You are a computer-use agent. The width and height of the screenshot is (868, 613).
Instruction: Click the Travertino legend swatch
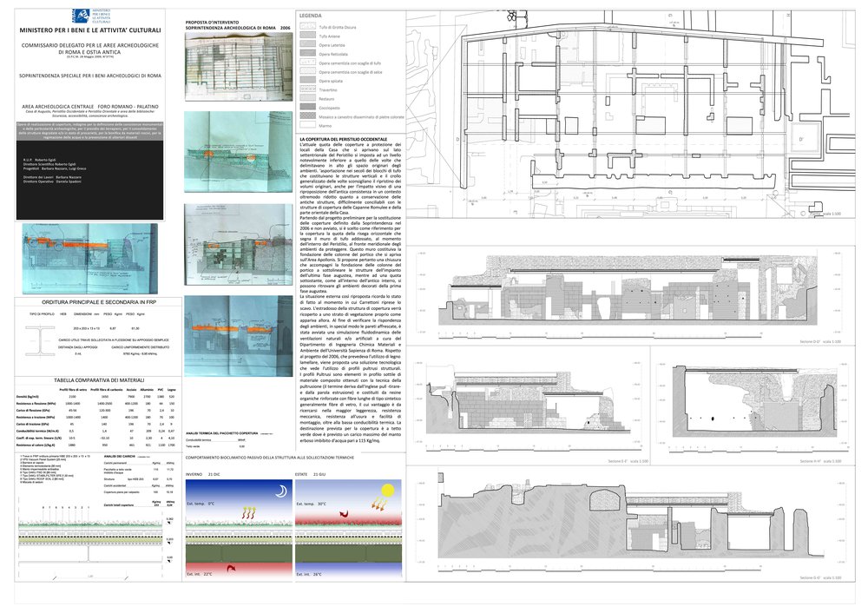pyautogui.click(x=307, y=89)
